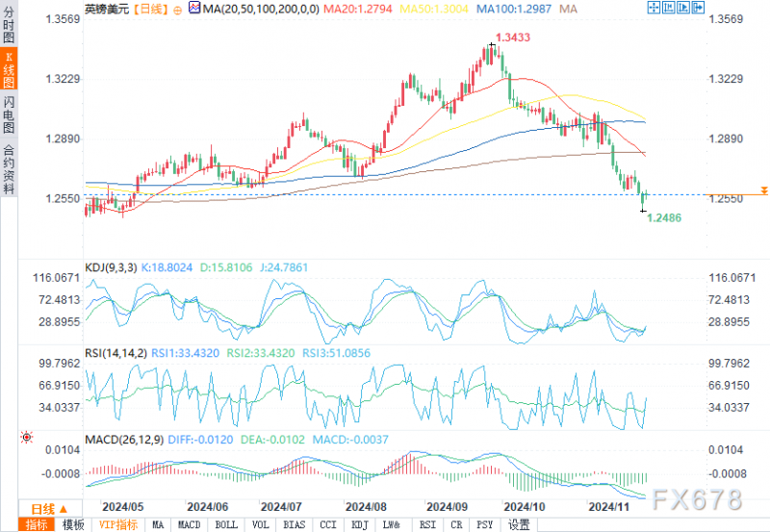Select the 指标 bottom tab

[x=36, y=524]
